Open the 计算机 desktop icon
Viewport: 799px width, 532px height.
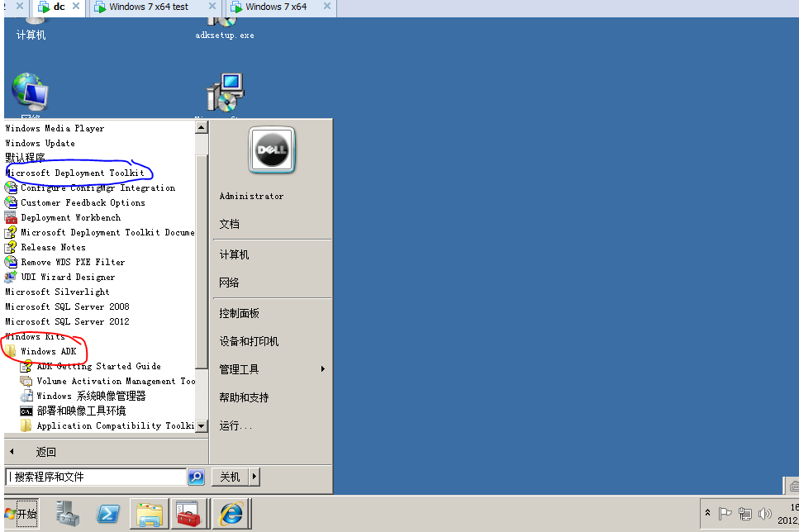coord(31,30)
